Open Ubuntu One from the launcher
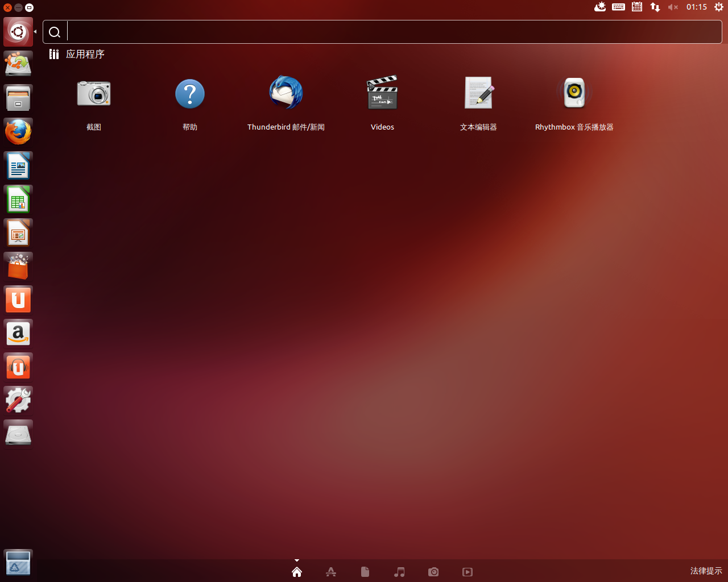This screenshot has width=728, height=582. tap(18, 300)
